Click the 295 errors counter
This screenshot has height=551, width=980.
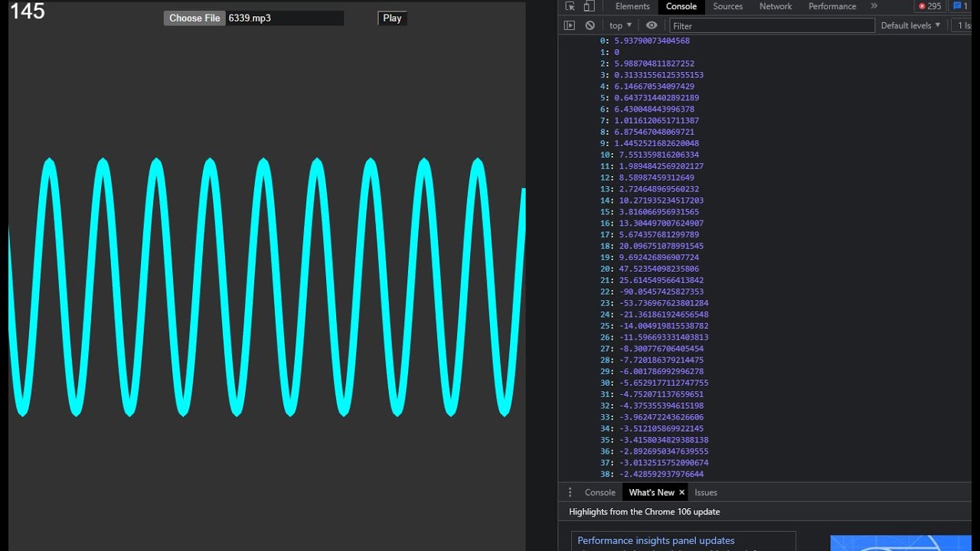930,6
